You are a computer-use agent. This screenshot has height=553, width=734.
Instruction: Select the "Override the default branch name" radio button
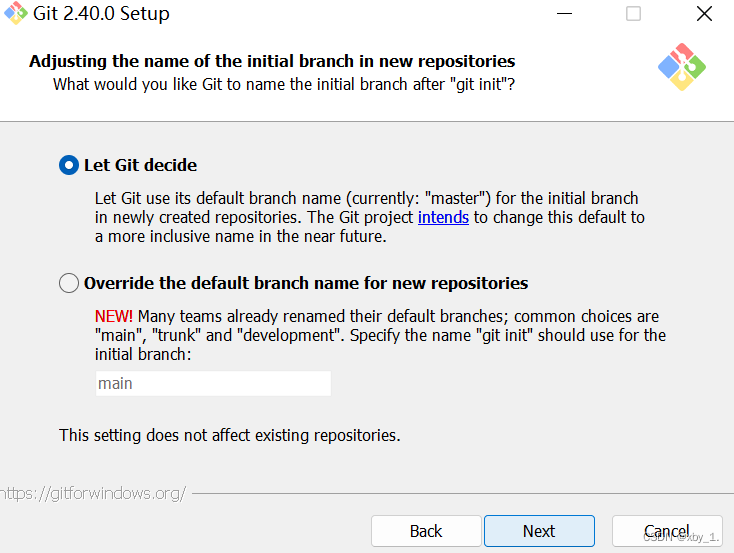69,283
